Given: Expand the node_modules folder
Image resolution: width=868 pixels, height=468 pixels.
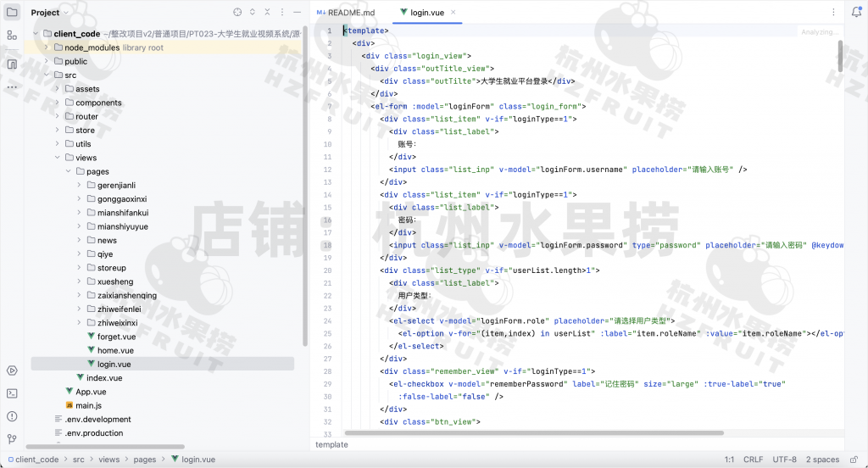Looking at the screenshot, I should [47, 47].
